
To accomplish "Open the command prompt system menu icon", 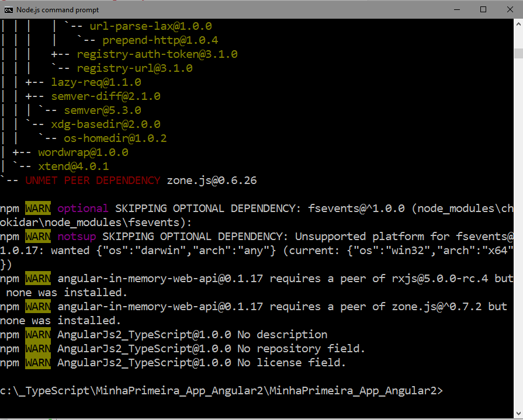I will [8, 10].
